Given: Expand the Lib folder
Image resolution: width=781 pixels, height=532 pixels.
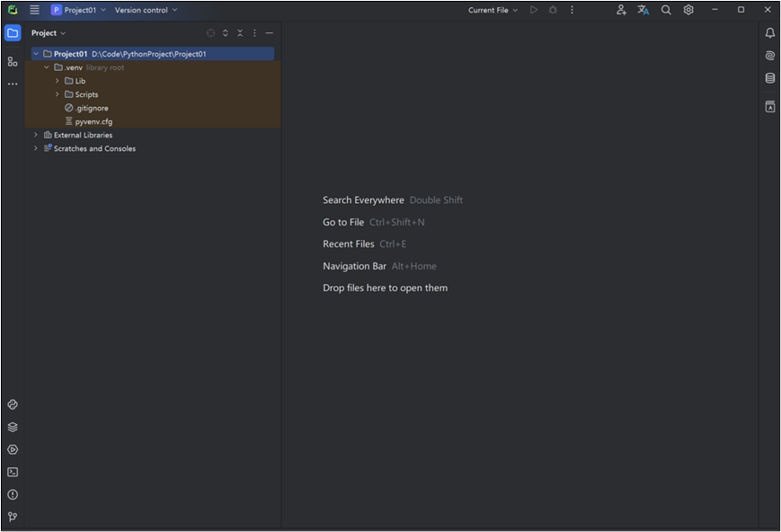Looking at the screenshot, I should pos(58,81).
